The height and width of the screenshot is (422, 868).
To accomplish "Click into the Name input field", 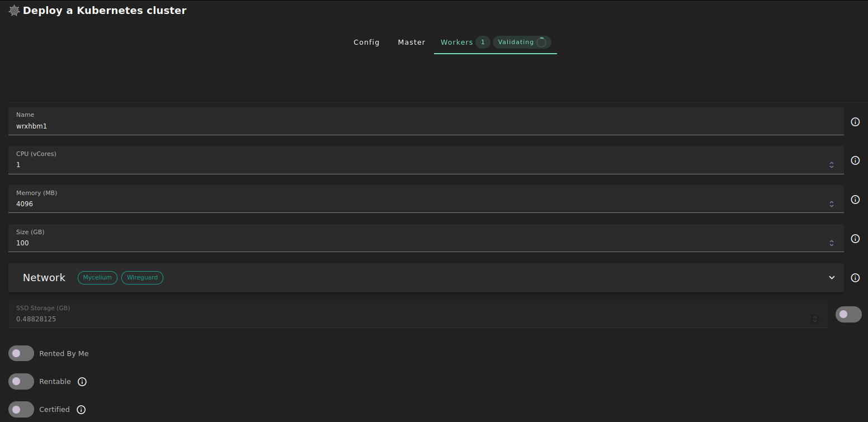I will (x=425, y=126).
